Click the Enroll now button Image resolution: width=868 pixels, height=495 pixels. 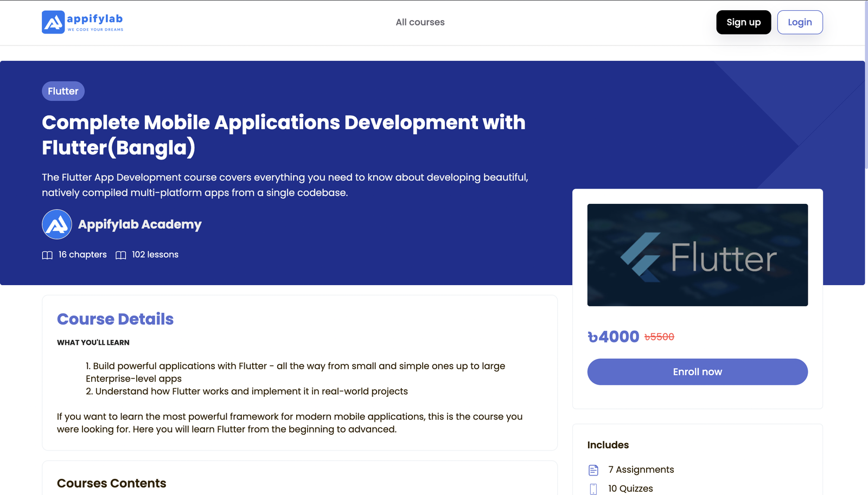coord(697,372)
